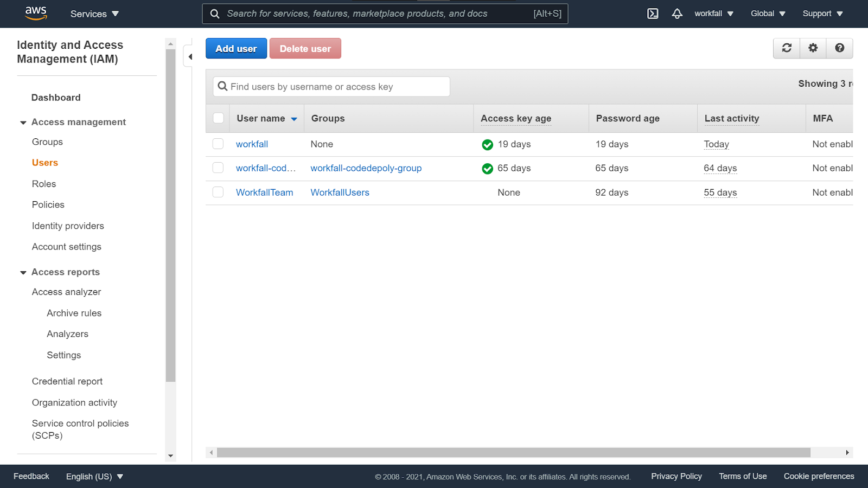
Task: Click the sidebar scroll-up arrow
Action: point(170,43)
